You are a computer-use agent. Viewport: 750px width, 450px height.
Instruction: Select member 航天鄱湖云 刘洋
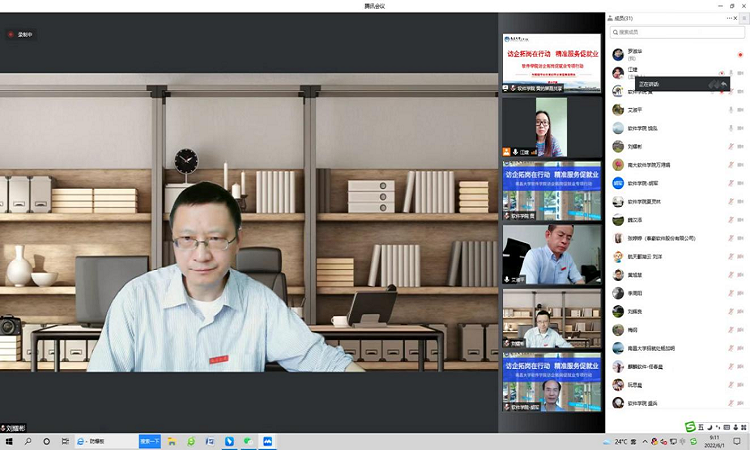tap(645, 257)
